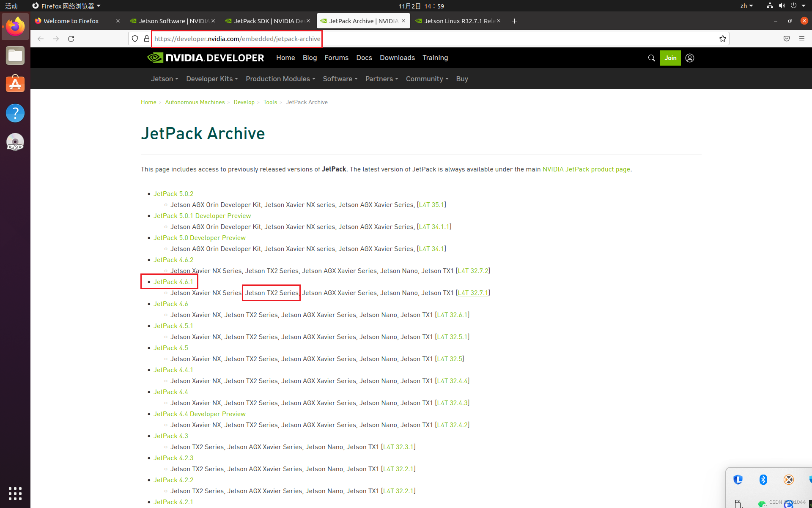Screen dimensions: 812x508
Task: Click the NVIDIA Developer logo
Action: (x=206, y=58)
